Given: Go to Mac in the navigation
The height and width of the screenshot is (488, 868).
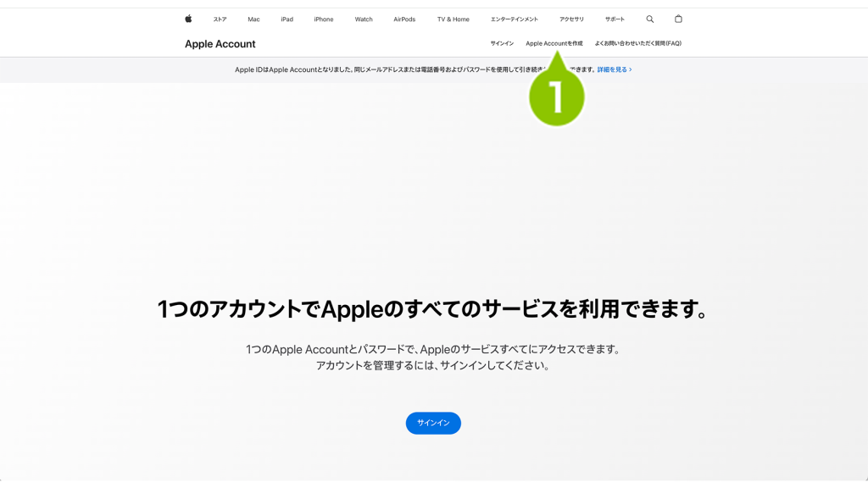Looking at the screenshot, I should pyautogui.click(x=253, y=19).
